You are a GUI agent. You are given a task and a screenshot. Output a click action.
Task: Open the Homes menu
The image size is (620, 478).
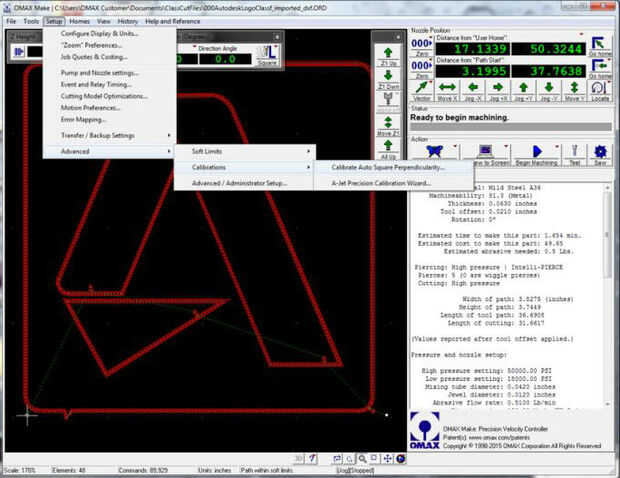coord(79,21)
